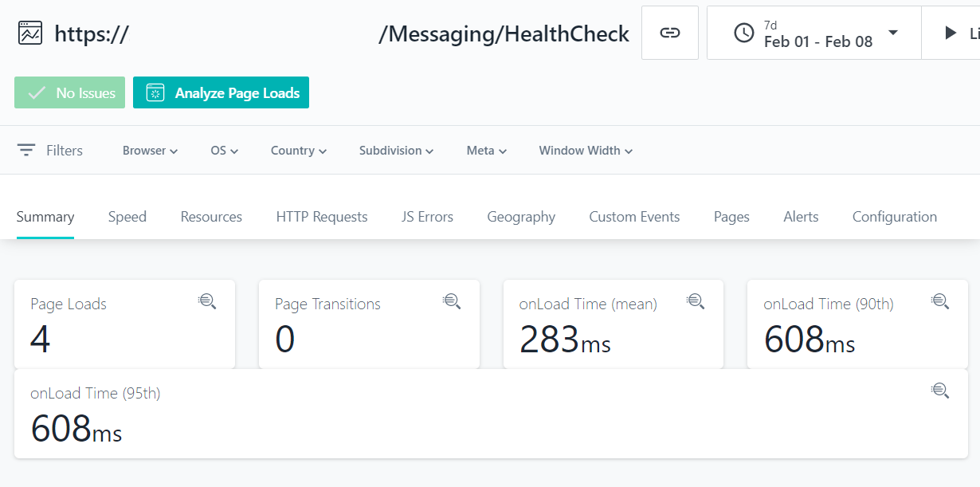Open the onLoad Time (95th) magnifier icon
This screenshot has height=487, width=980.
pos(940,390)
